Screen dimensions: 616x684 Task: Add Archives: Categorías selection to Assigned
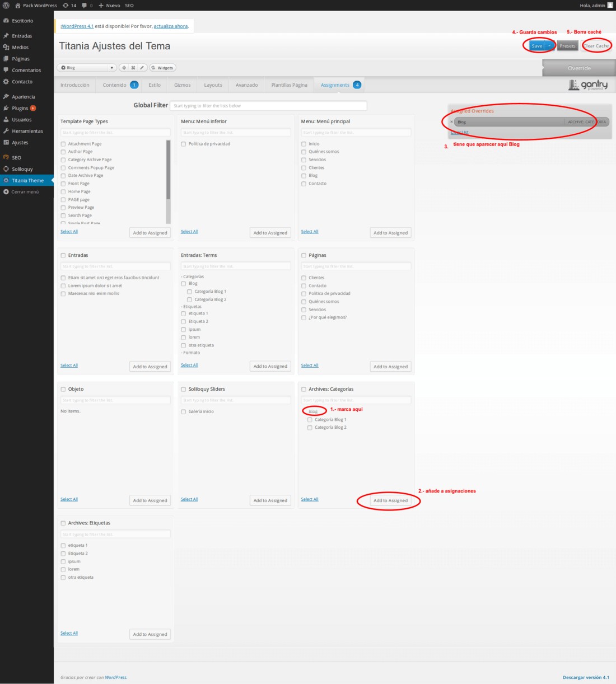tap(391, 500)
